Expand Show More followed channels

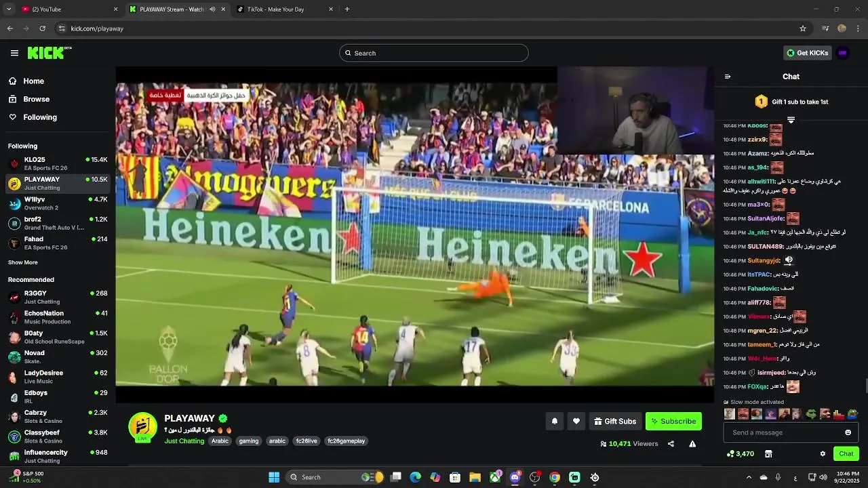(x=23, y=262)
